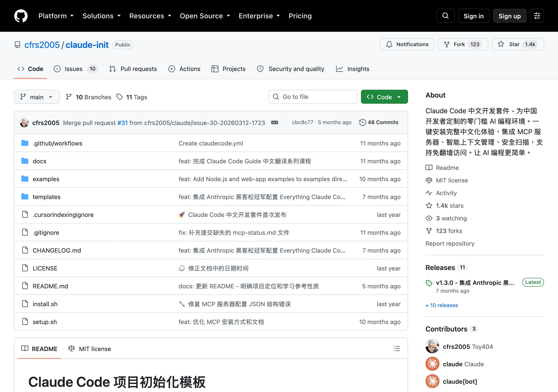Viewport: 558px width, 392px height.
Task: Expand the Enterprise menu
Action: (259, 16)
